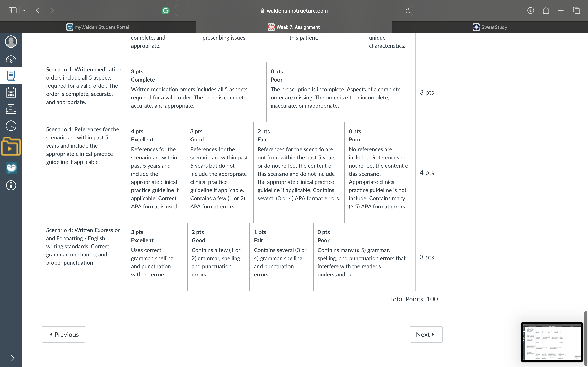
Task: Expand the sidebar tab group dropdown chevron
Action: click(x=23, y=10)
